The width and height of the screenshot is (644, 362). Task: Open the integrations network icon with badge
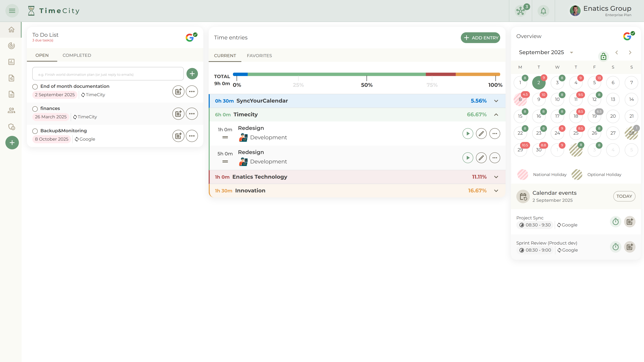pyautogui.click(x=521, y=11)
